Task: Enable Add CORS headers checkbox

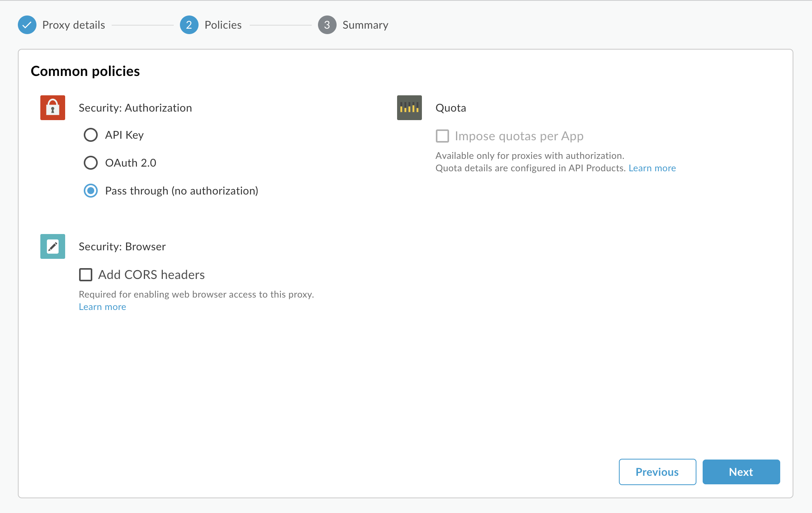Action: 86,274
